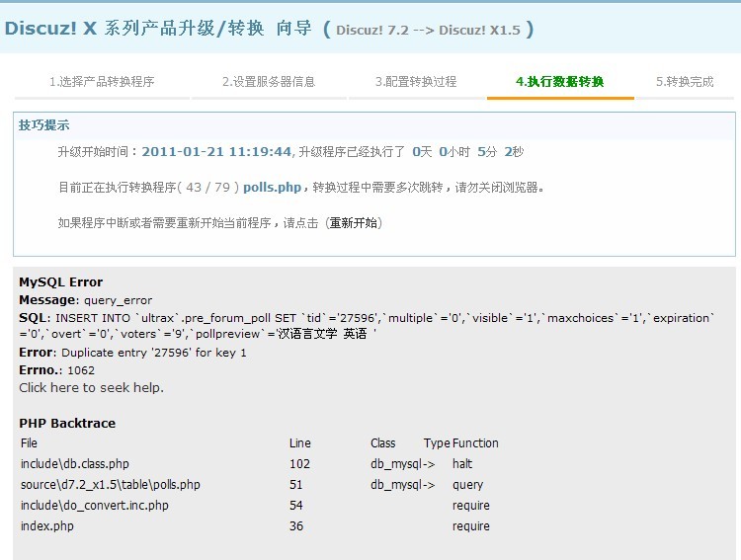Screen dimensions: 741x560
Task: Click the Class column header
Action: pos(382,443)
